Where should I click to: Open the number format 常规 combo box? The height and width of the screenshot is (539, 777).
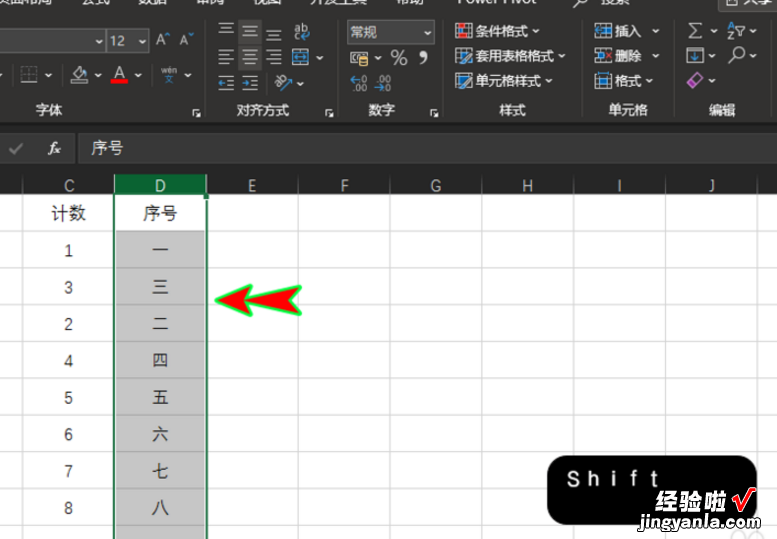click(x=390, y=33)
